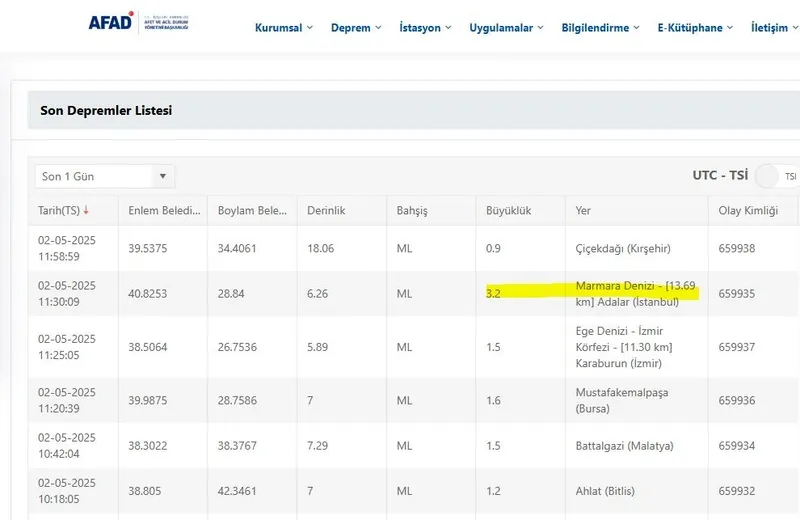Click the sort arrow on Tarih(TS) column
The height and width of the screenshot is (520, 800).
tap(86, 211)
